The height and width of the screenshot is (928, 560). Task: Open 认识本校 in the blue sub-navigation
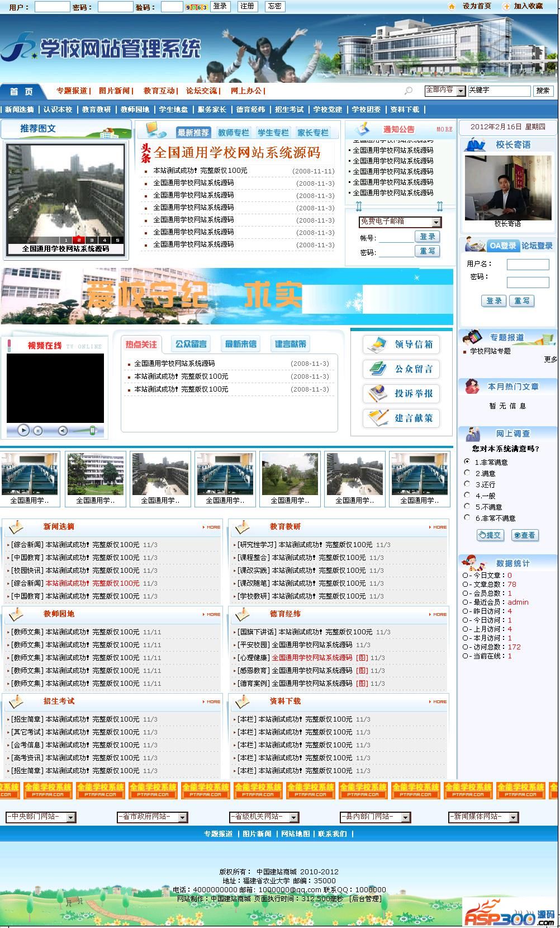tap(58, 110)
